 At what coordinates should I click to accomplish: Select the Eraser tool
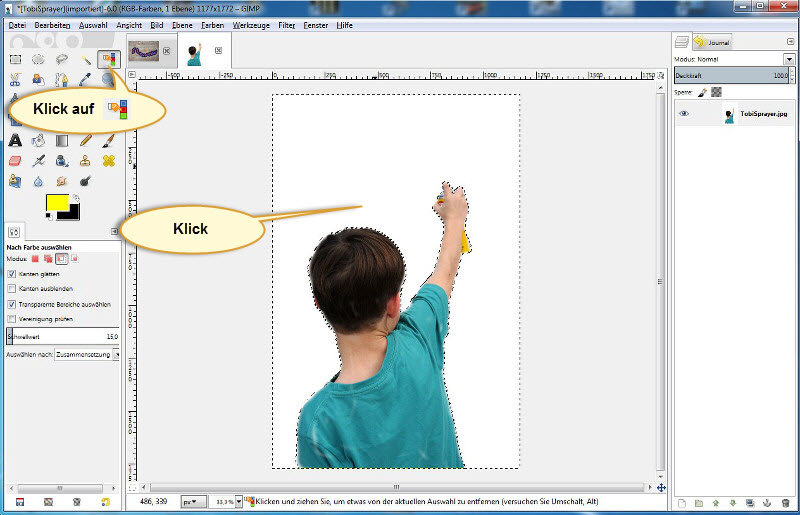point(15,160)
